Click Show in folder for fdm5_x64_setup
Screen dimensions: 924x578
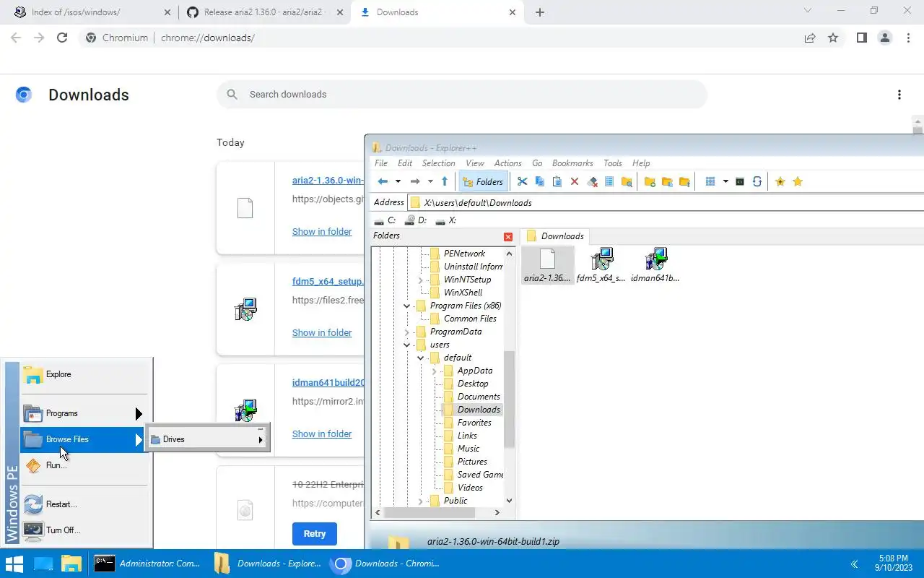pos(322,332)
